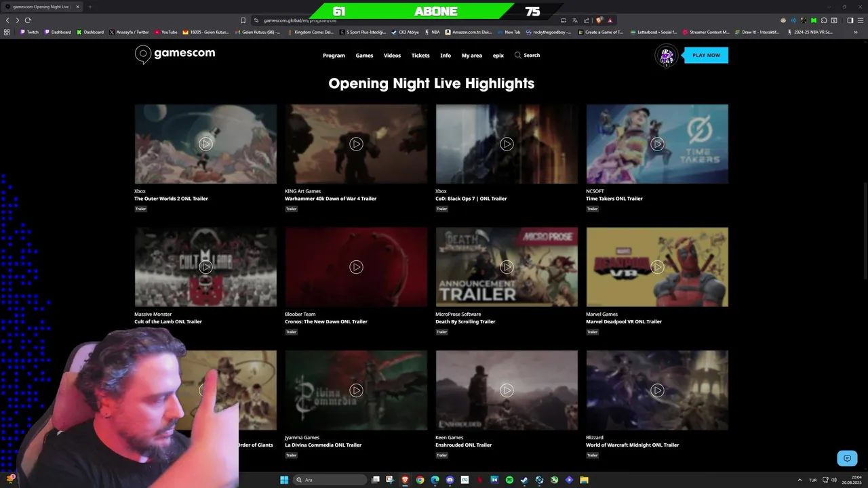Image resolution: width=868 pixels, height=488 pixels.
Task: Open the Games menu
Action: 364,56
